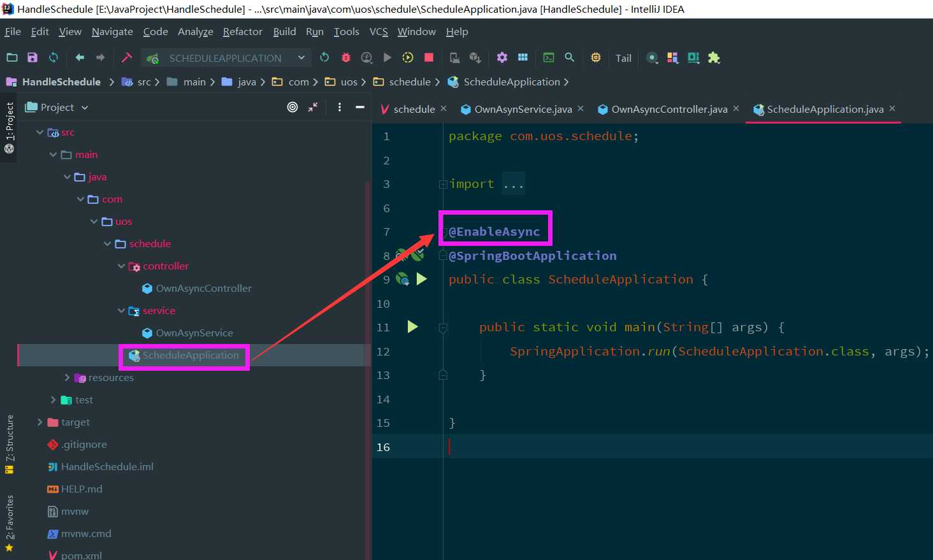Image resolution: width=933 pixels, height=560 pixels.
Task: Open SCHEDULEAPPLICATION run configuration dropdown
Action: pyautogui.click(x=226, y=58)
